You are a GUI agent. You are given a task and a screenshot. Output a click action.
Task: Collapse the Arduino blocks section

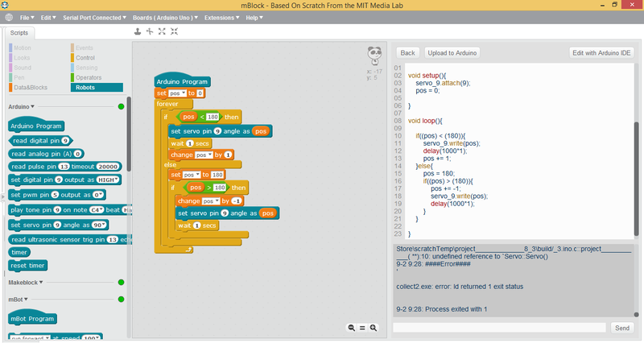[22, 107]
